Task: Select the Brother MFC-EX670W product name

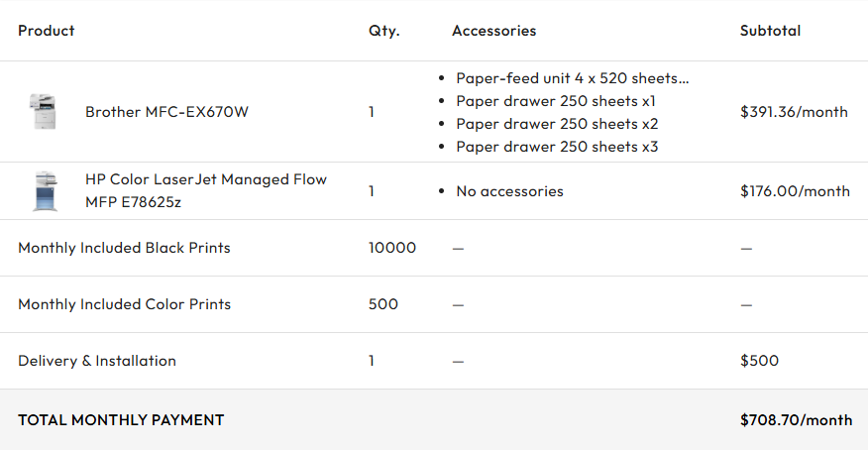Action: tap(166, 112)
